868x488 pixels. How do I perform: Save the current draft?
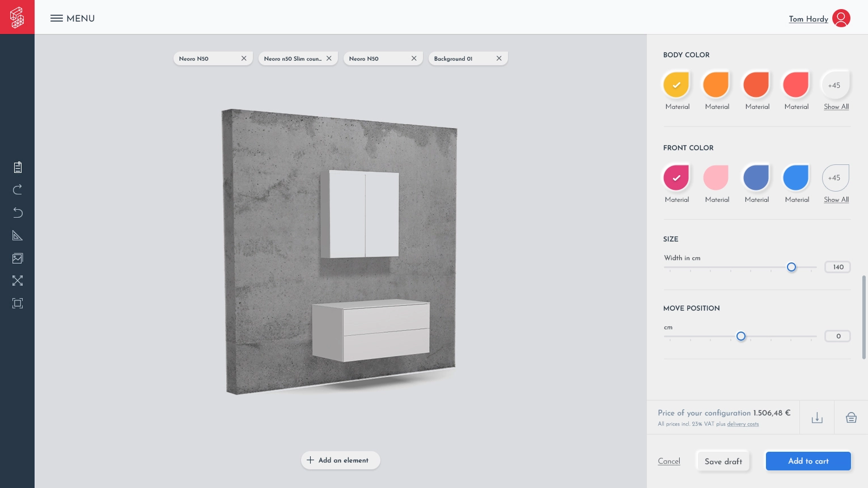point(723,461)
